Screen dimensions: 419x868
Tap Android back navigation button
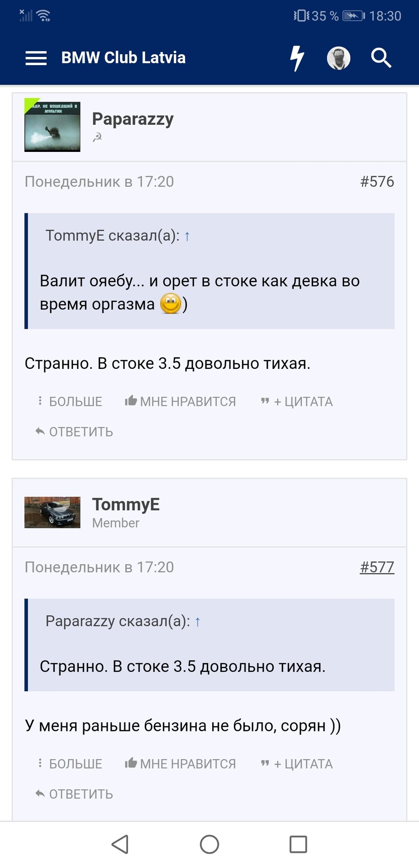pos(120,844)
